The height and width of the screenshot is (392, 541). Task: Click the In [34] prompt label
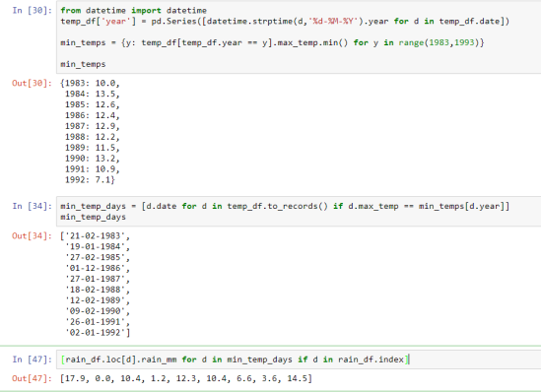tap(33, 206)
